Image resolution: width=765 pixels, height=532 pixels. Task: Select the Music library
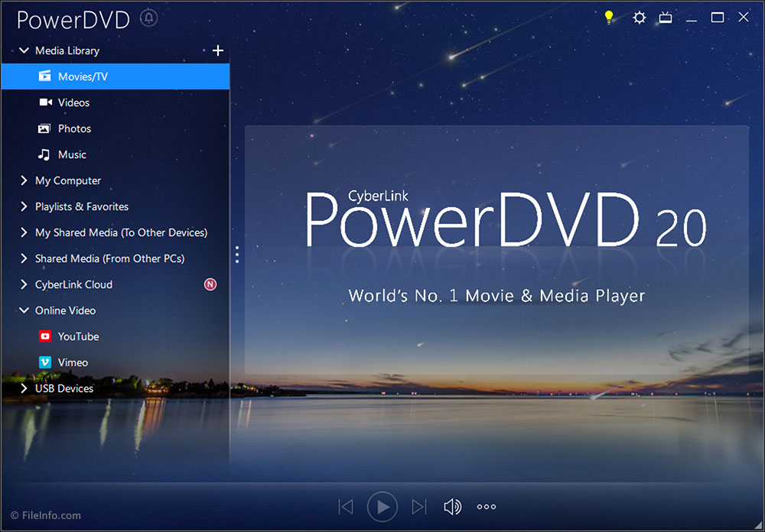point(70,154)
